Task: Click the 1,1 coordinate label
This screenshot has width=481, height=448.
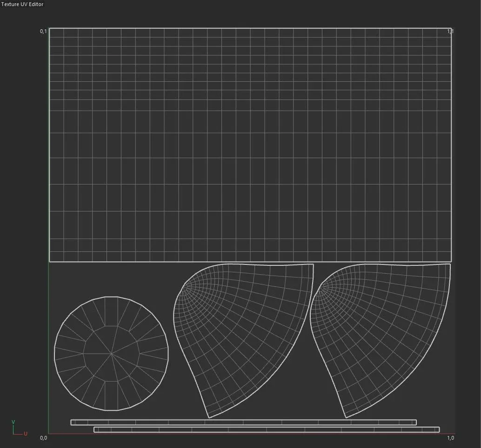Action: point(450,31)
